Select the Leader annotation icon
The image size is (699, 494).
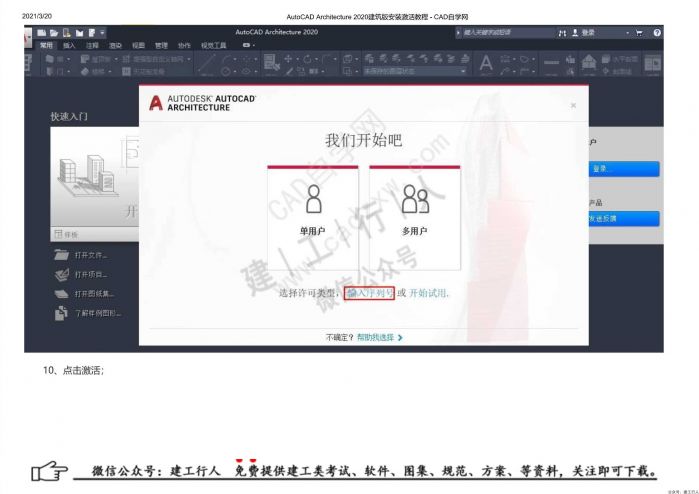click(x=505, y=71)
